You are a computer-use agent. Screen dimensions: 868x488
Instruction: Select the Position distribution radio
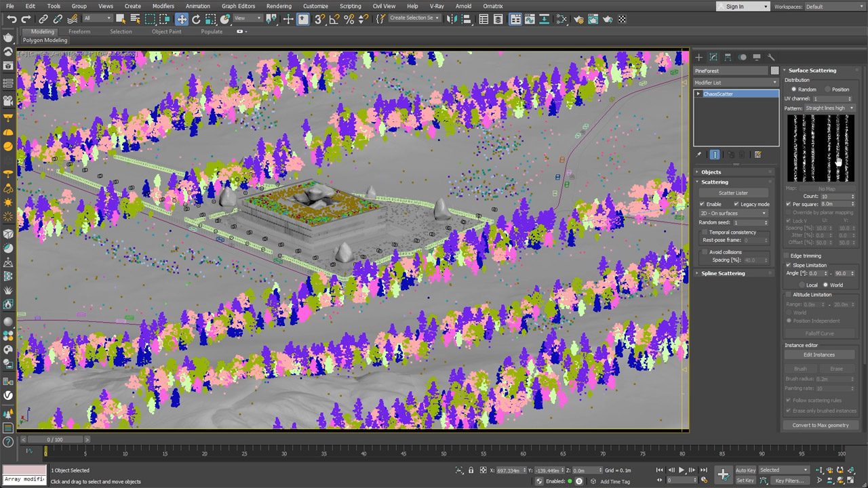click(828, 89)
